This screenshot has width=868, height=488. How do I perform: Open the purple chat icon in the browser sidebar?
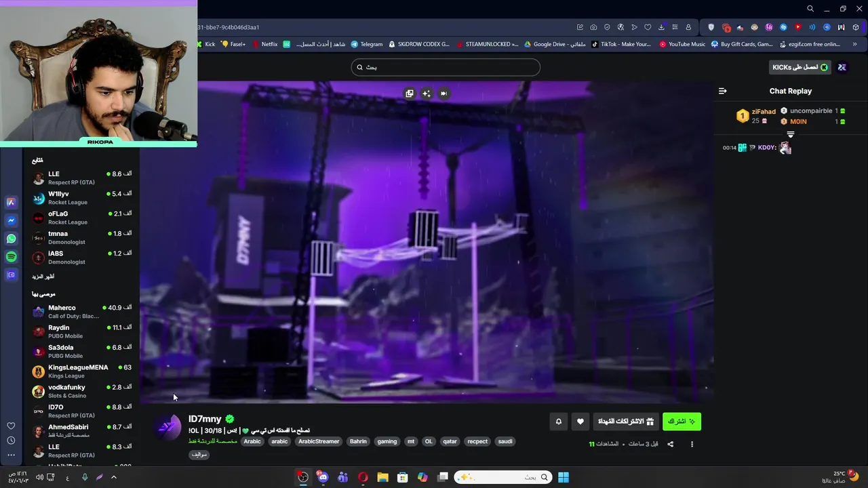tap(11, 275)
